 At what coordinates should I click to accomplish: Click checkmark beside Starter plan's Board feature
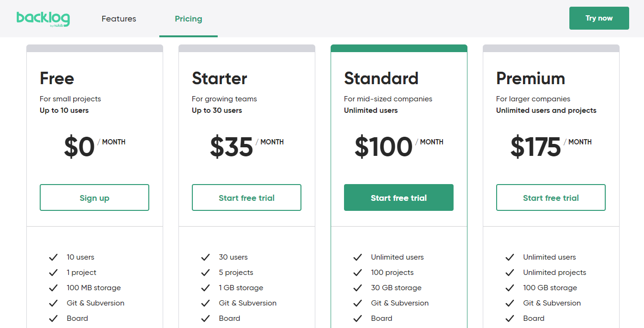coord(205,318)
